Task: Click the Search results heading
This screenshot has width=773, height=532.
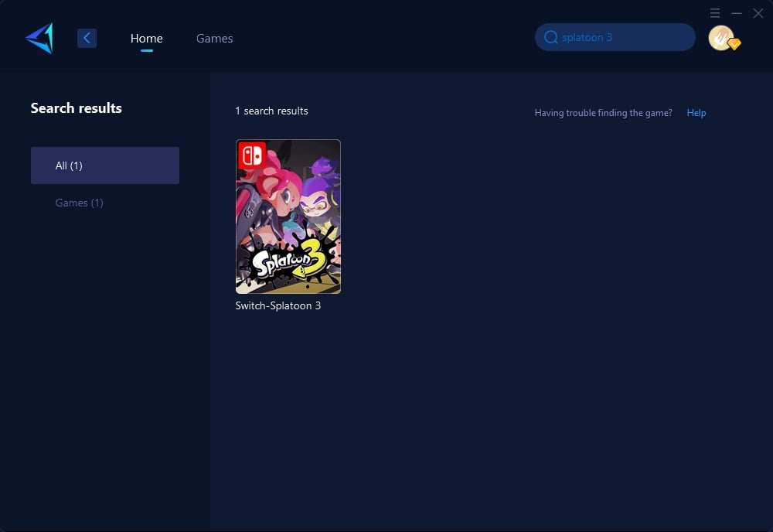Action: pos(77,108)
